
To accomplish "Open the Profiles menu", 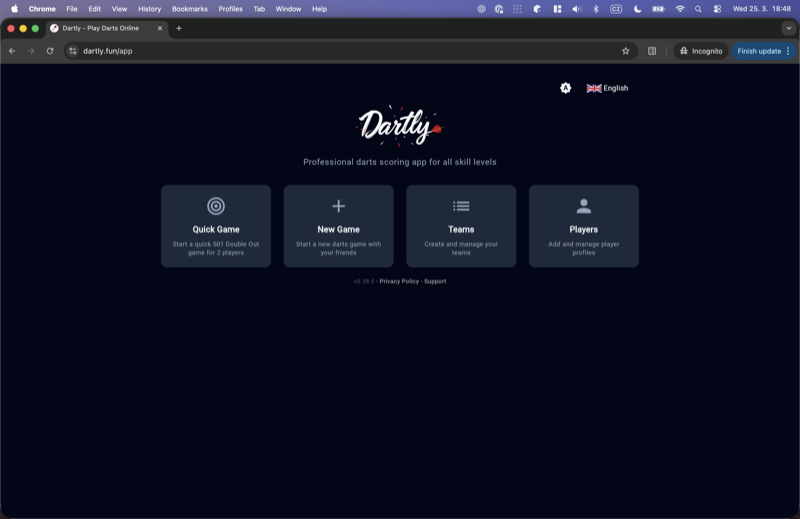I will pyautogui.click(x=231, y=9).
